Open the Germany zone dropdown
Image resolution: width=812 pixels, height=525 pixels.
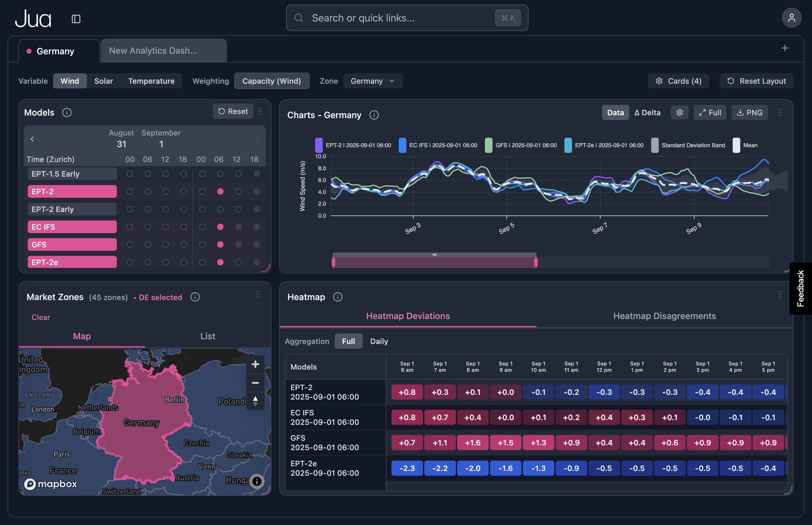pos(373,81)
